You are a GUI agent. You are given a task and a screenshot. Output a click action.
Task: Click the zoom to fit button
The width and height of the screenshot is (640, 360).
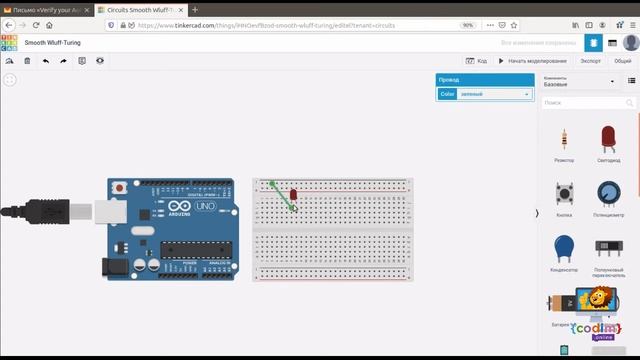[x=10, y=80]
